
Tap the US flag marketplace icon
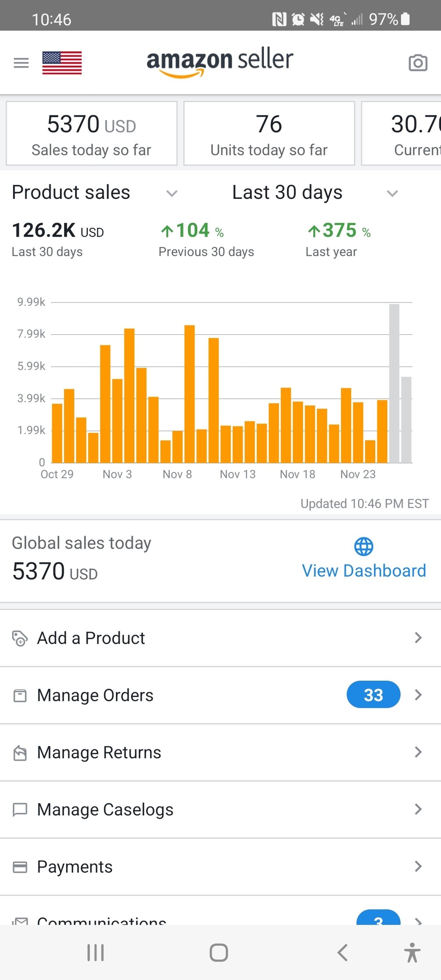[x=62, y=63]
